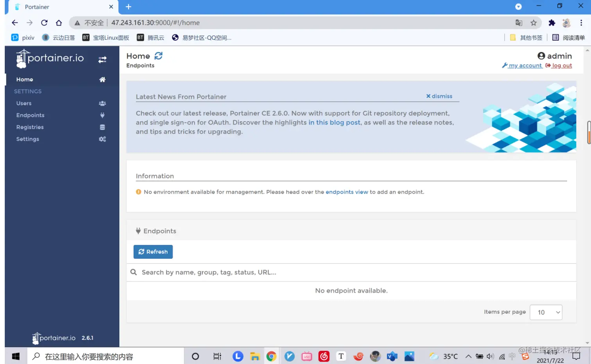Click the address bar URL
Screen dimensions: 591x364
pos(156,23)
